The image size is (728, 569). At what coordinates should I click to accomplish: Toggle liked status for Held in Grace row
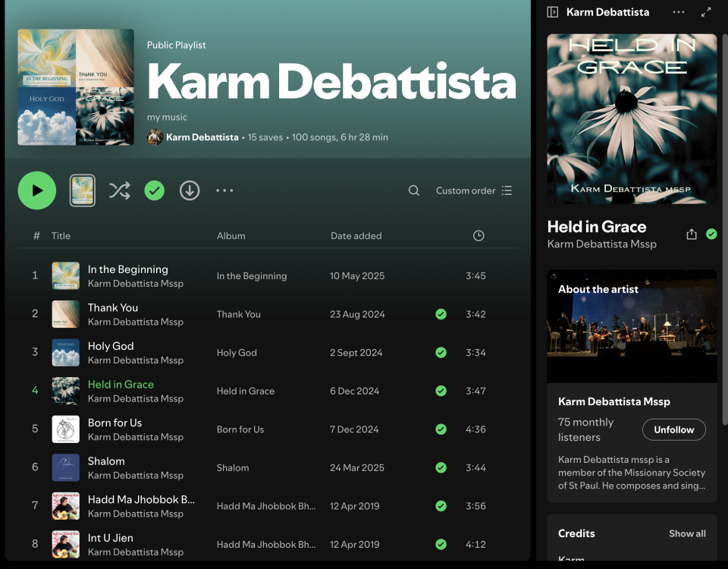[x=441, y=391]
